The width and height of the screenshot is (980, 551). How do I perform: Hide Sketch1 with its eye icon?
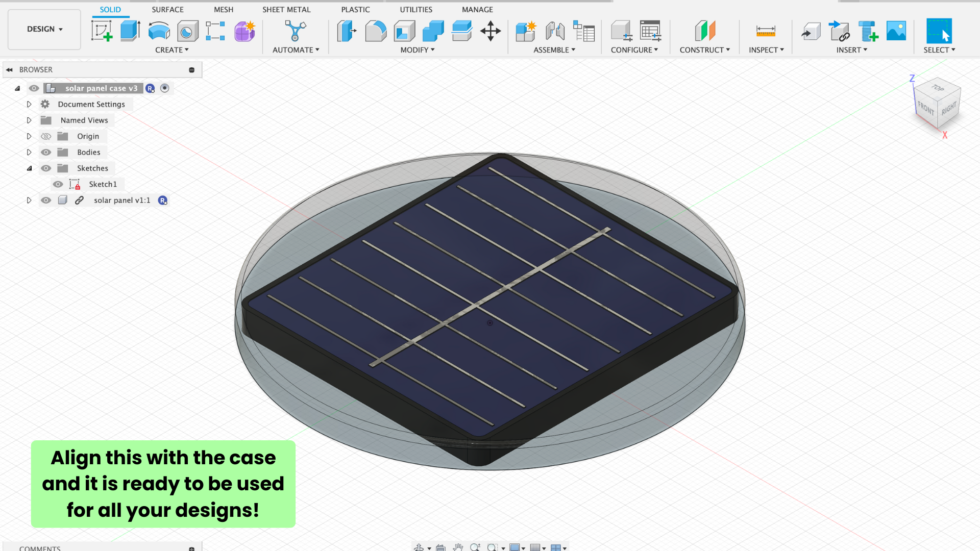[x=58, y=184]
